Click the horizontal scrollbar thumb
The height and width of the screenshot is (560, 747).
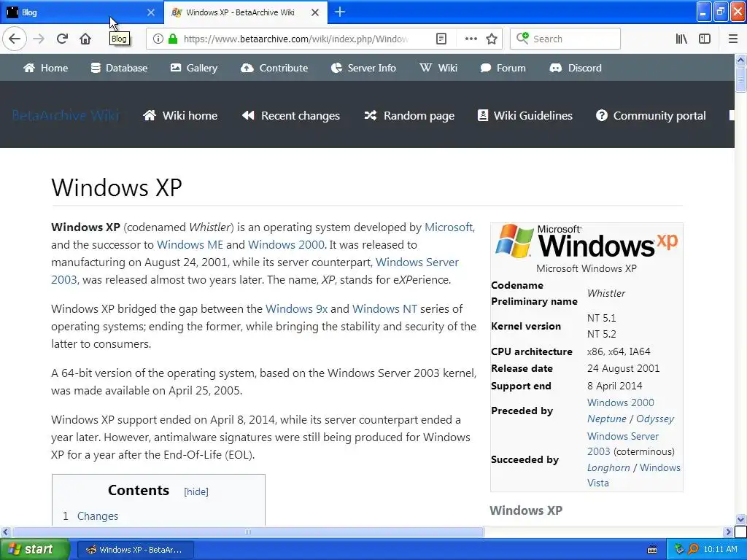point(247,532)
